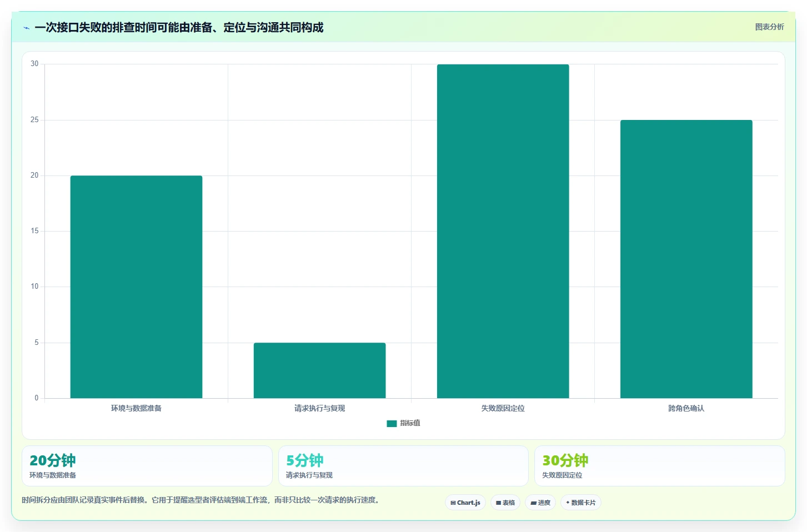
Task: Click y-axis tick value 25
Action: [x=34, y=120]
